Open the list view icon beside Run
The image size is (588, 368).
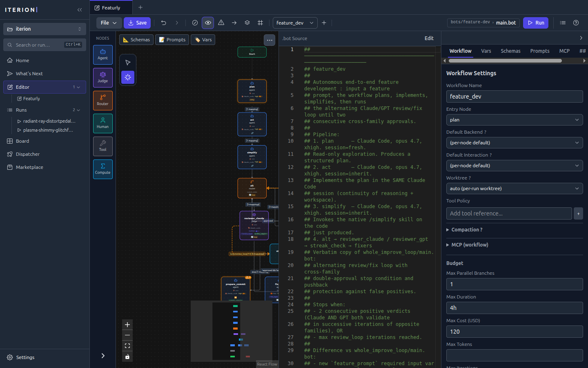point(563,23)
